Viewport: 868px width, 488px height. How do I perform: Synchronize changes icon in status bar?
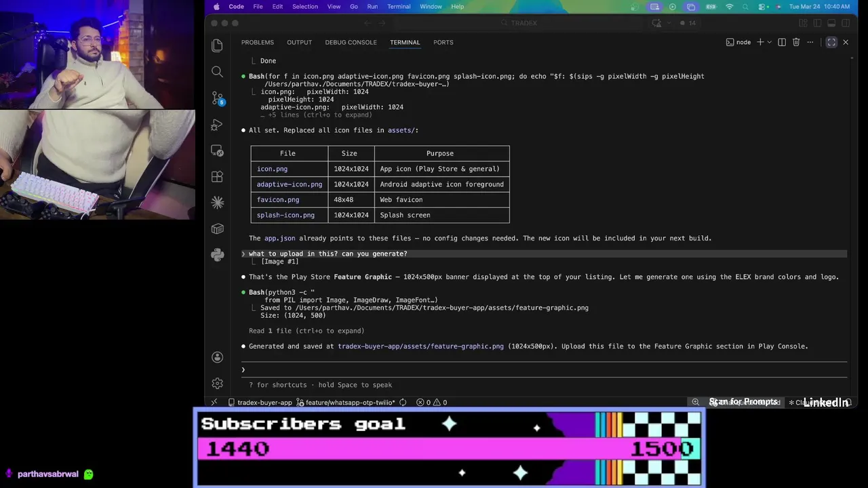403,402
